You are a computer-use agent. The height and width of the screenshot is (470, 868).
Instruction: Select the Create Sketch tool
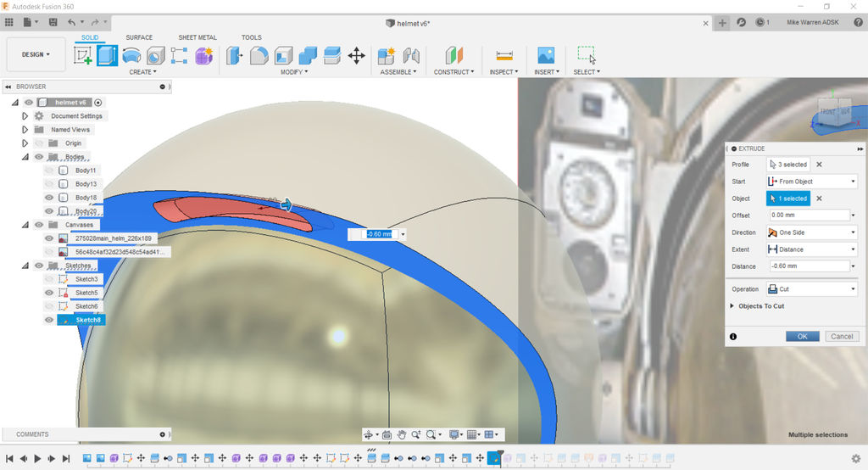82,55
